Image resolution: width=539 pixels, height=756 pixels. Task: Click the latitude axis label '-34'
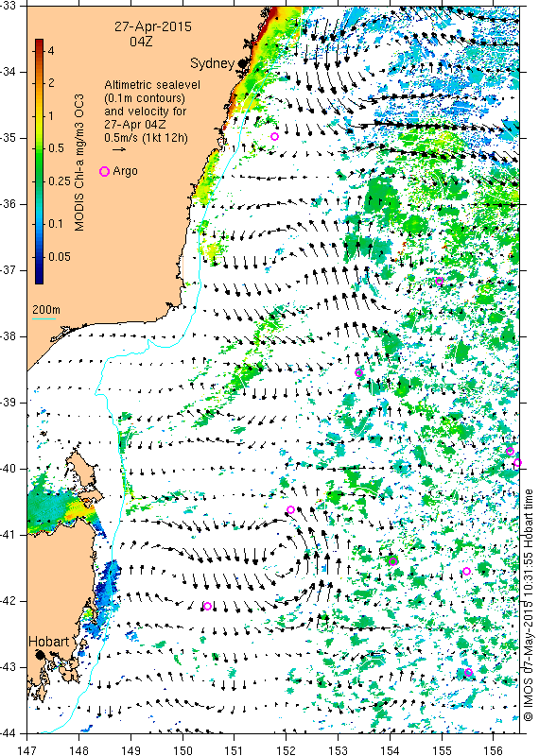(9, 72)
